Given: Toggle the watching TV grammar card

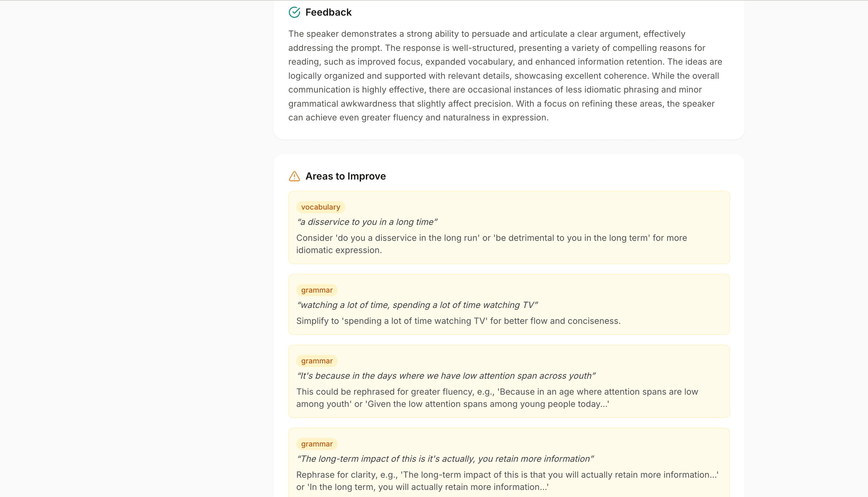Looking at the screenshot, I should tap(508, 305).
